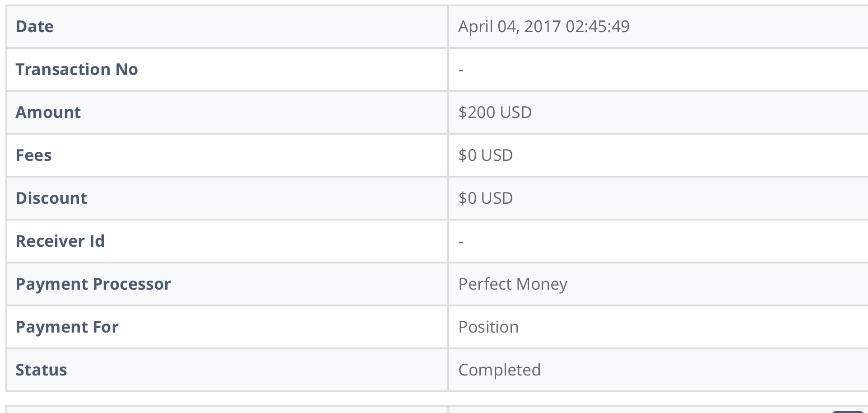Click the dark button at bottom right corner
Viewport: 868px width, 413px height.
point(848,411)
